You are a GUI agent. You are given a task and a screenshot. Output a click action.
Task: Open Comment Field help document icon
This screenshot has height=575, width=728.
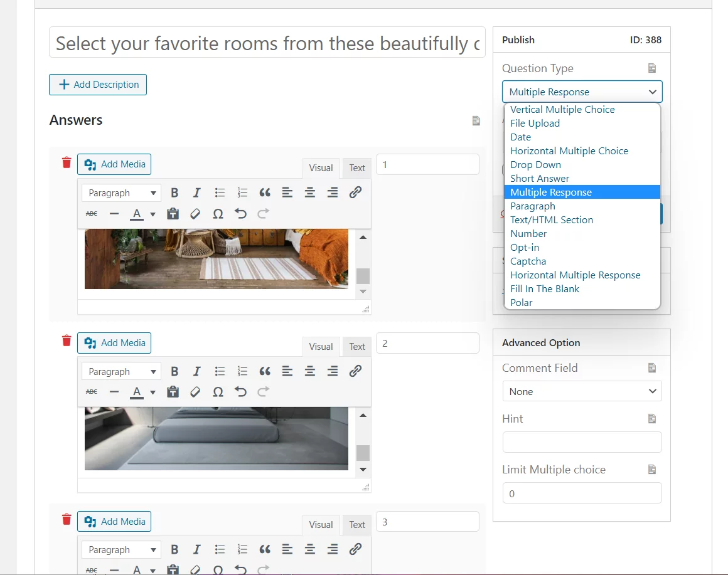[x=652, y=367]
